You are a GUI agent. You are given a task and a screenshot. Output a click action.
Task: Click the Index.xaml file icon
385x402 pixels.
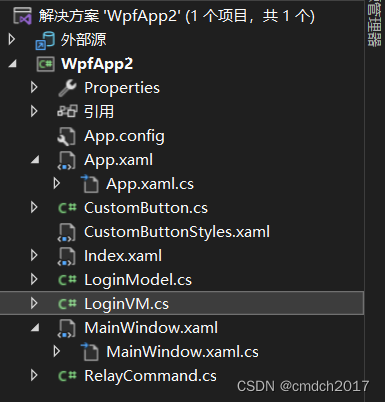point(67,256)
